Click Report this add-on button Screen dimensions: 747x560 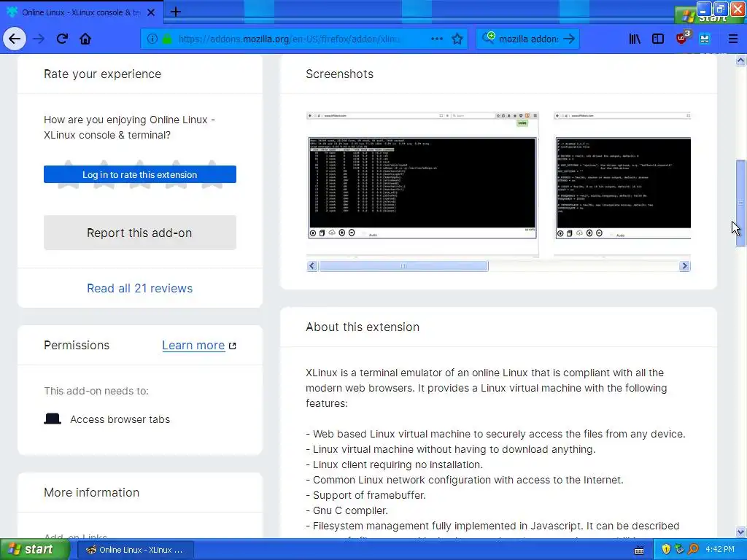click(139, 233)
